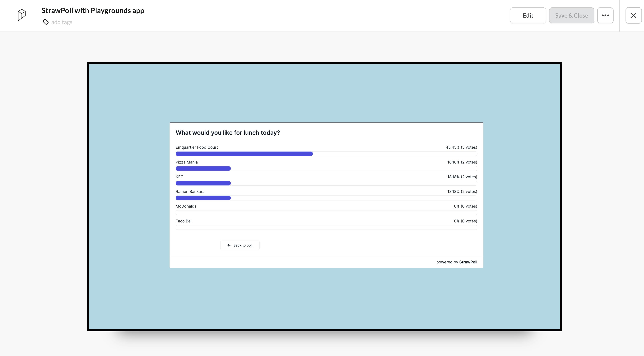Image resolution: width=644 pixels, height=356 pixels.
Task: Click the back arrow inside Back to poll
Action: tap(229, 245)
